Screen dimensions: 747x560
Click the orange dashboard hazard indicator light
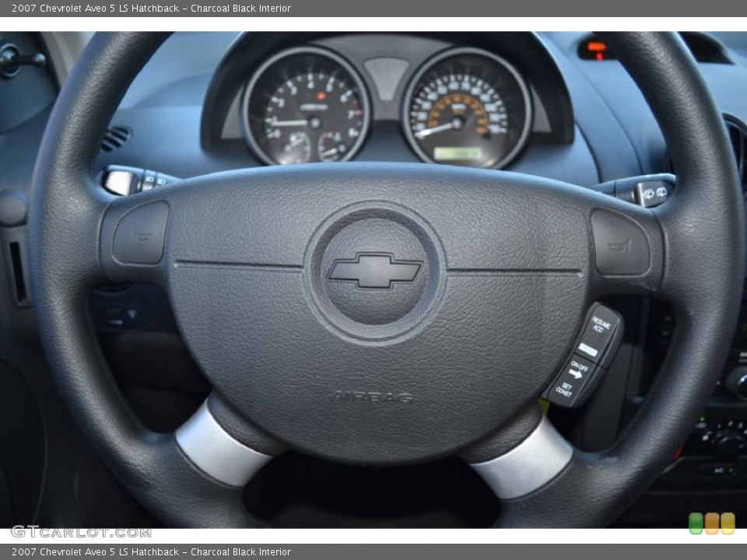point(597,48)
